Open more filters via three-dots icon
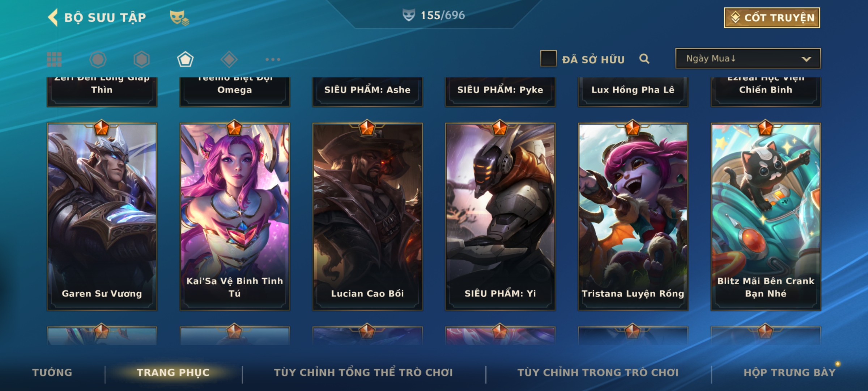 coord(273,59)
